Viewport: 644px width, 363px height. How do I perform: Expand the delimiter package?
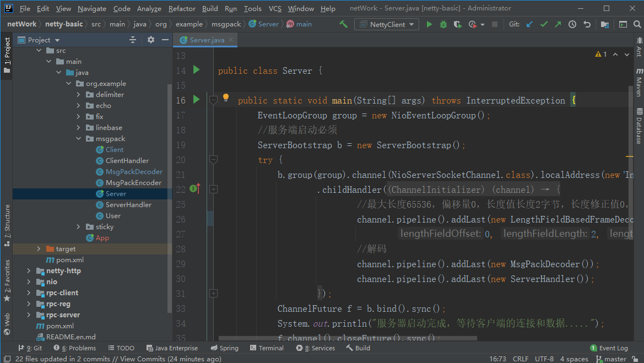click(x=78, y=94)
